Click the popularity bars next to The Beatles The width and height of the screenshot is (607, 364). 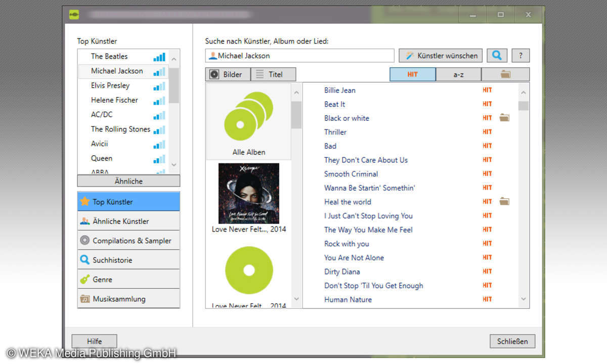click(x=159, y=57)
